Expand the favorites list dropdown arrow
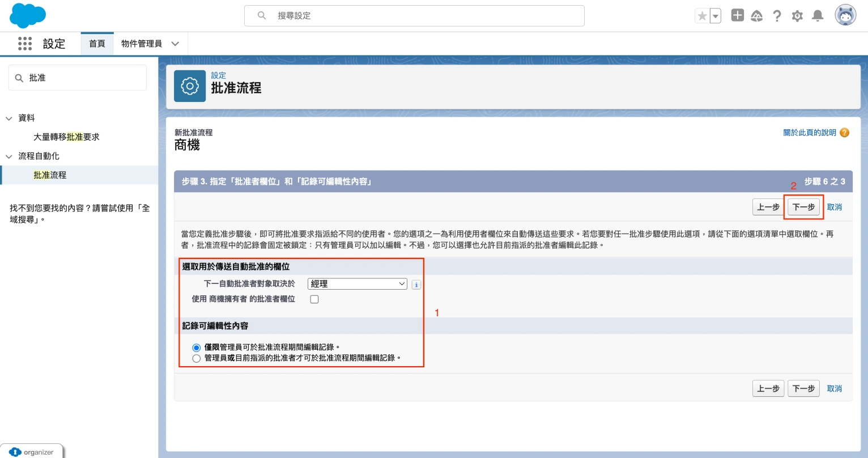868x458 pixels. coord(716,16)
